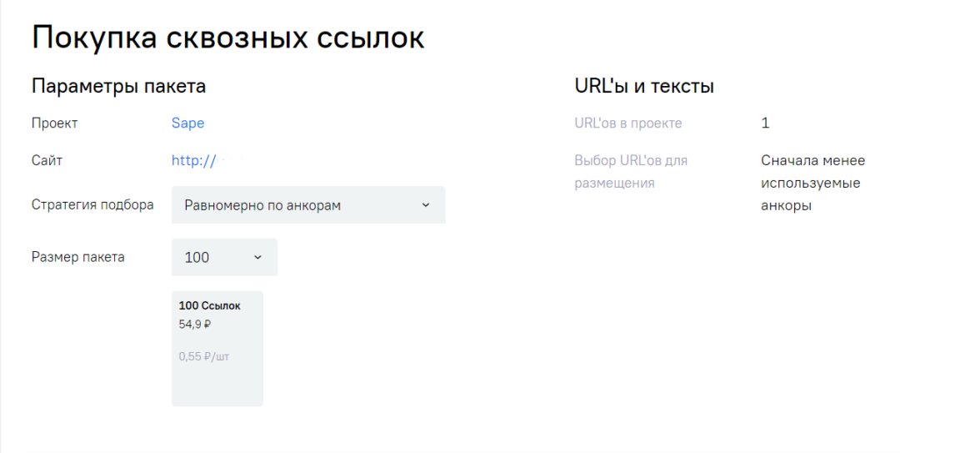Click the Параметры пакета section heading
The image size is (980, 453).
pyautogui.click(x=118, y=86)
